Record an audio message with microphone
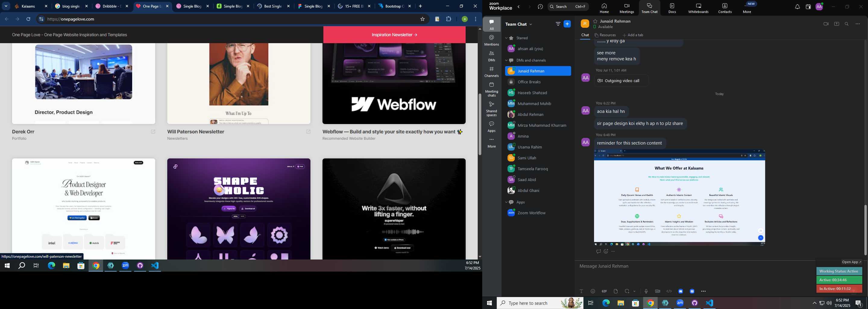Screen dimensions: 868x309 646,291
